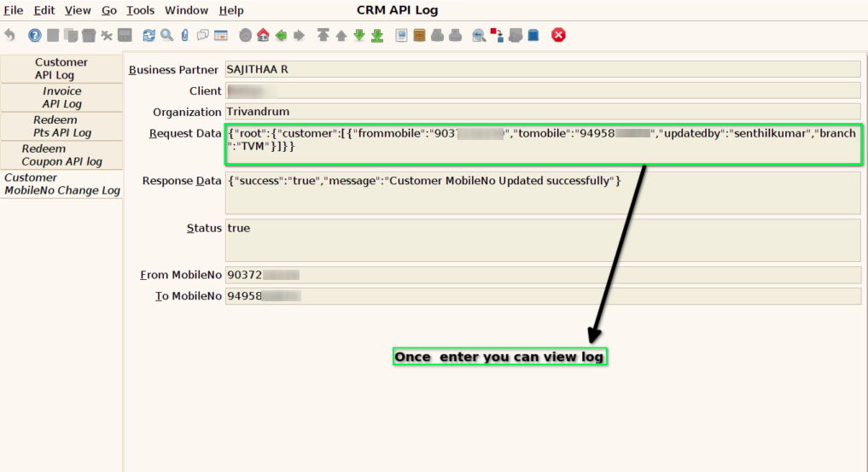Open the File menu
This screenshot has height=472, width=868.
(14, 10)
